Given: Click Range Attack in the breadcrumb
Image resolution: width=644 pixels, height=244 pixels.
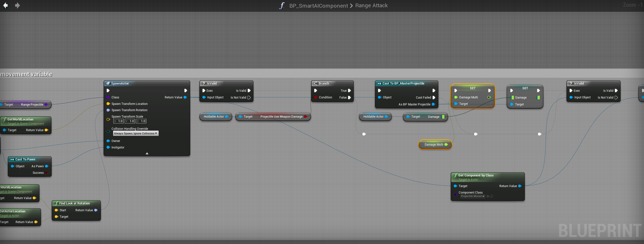Looking at the screenshot, I should (x=371, y=6).
